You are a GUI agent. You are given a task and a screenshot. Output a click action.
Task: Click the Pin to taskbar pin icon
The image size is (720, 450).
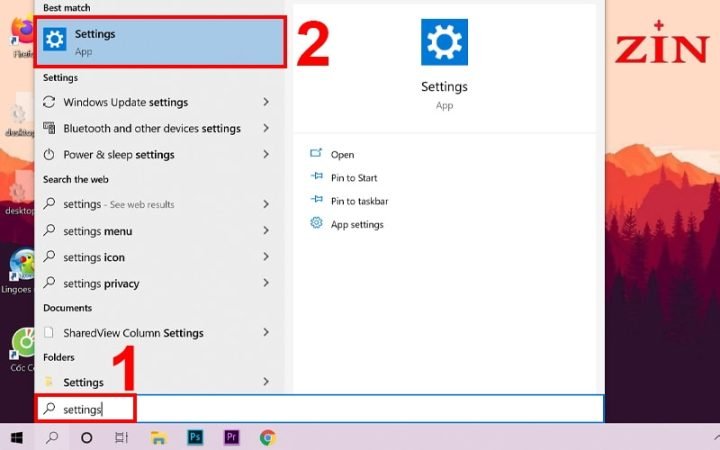tap(316, 199)
